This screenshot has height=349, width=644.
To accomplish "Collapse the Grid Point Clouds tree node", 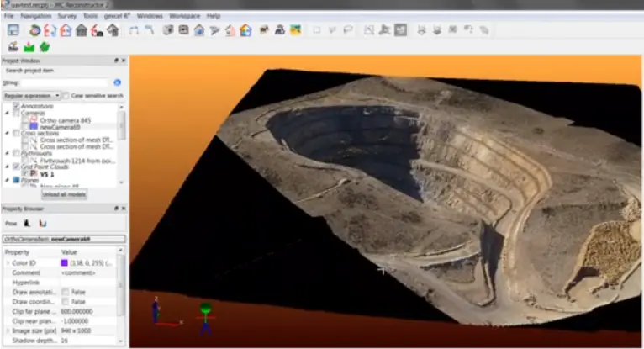I will coord(8,167).
